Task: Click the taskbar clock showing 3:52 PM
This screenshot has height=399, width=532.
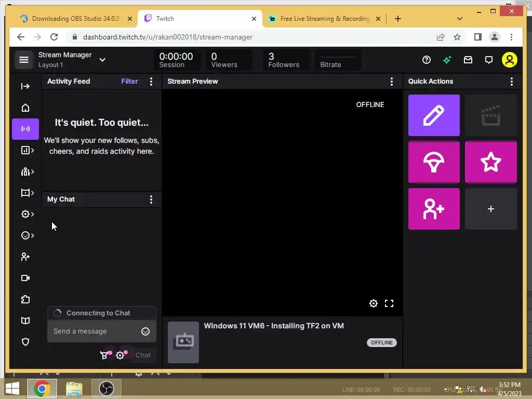Action: coord(509,389)
